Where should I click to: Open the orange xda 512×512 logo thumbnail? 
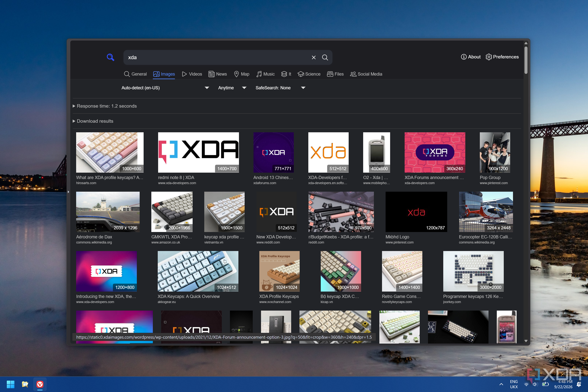[328, 152]
